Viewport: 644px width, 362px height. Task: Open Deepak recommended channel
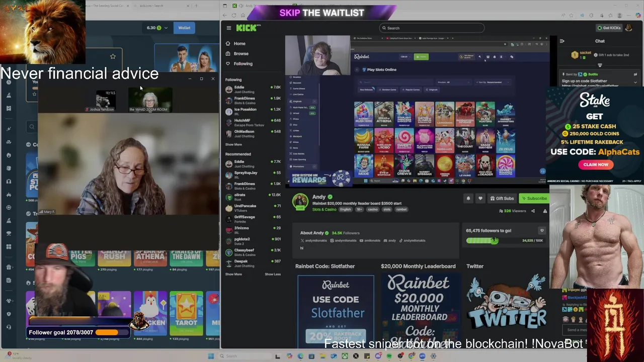(253, 263)
